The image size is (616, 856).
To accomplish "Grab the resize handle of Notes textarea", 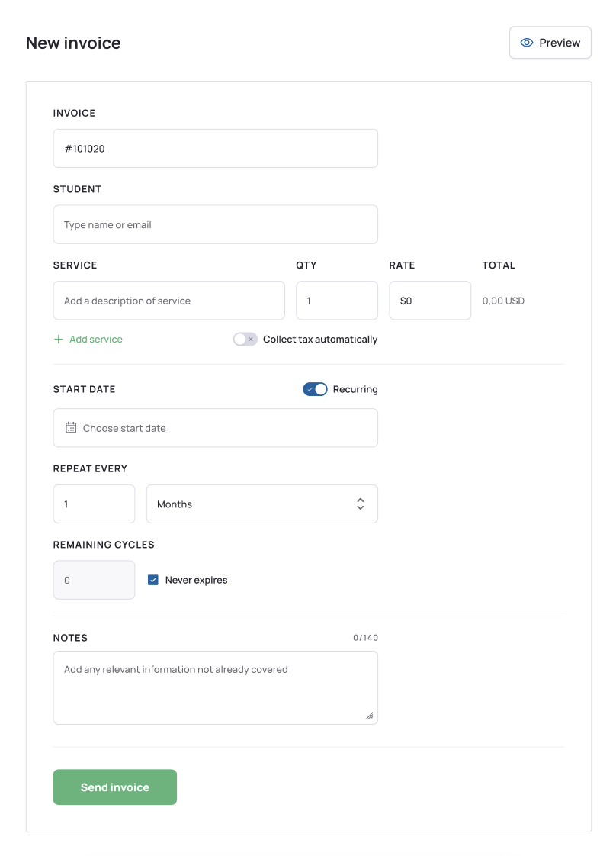I will coord(369,716).
